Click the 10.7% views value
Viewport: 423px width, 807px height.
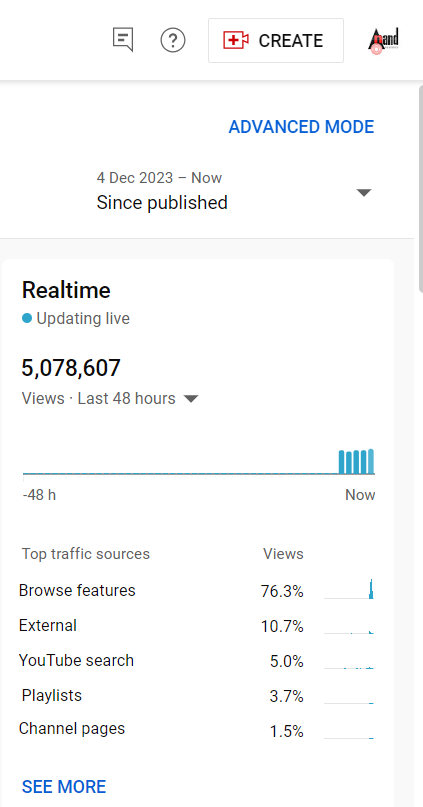[282, 627]
